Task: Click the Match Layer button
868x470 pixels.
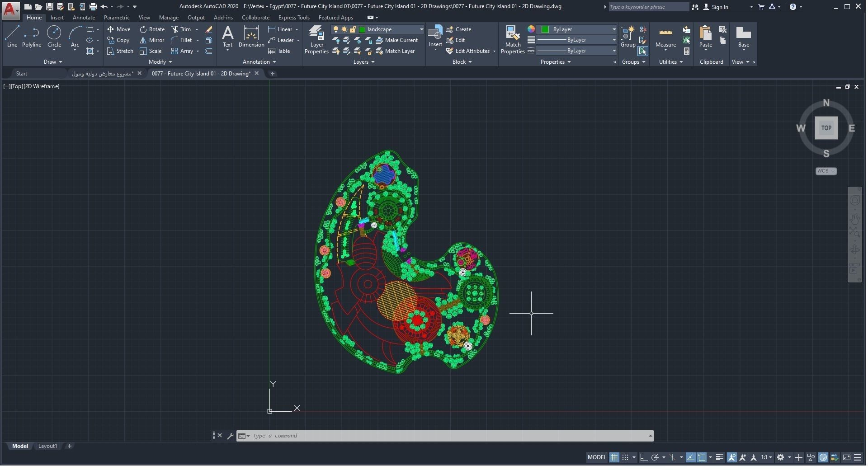Action: [x=395, y=51]
